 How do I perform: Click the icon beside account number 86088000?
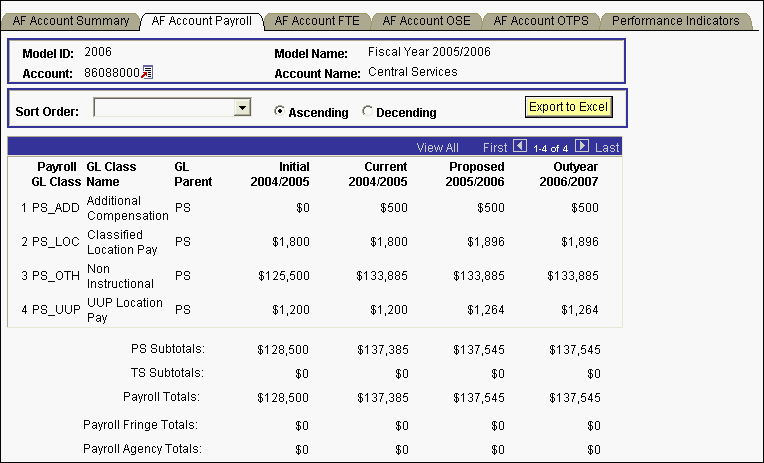147,72
